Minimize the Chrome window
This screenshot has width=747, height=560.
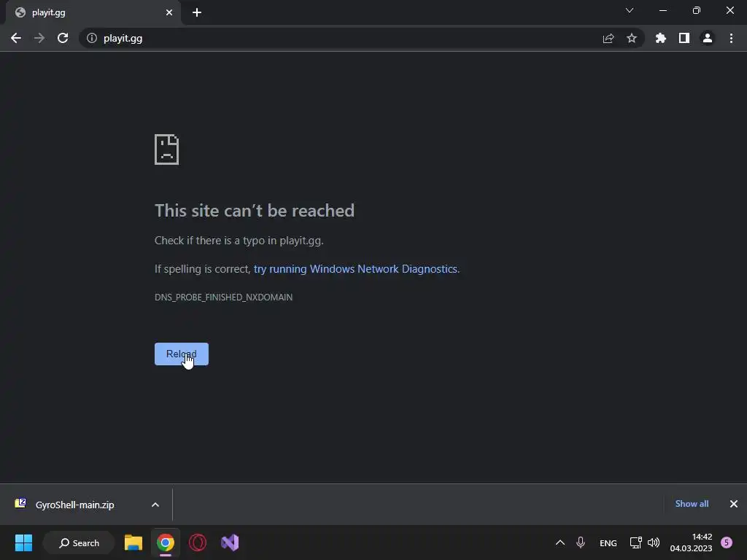pos(663,10)
